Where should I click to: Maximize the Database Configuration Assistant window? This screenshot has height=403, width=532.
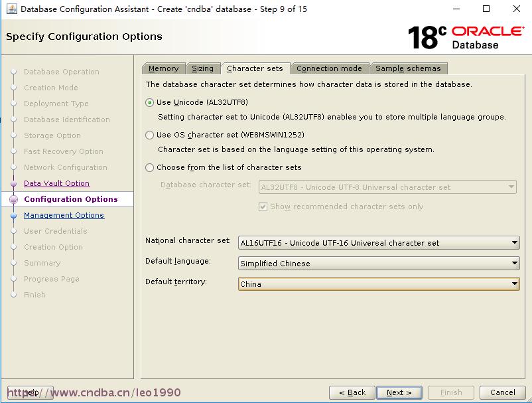[486, 9]
